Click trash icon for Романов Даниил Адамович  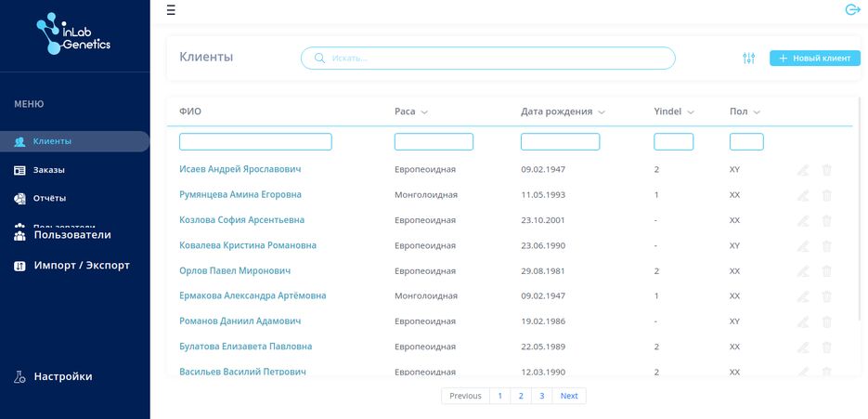tap(827, 321)
